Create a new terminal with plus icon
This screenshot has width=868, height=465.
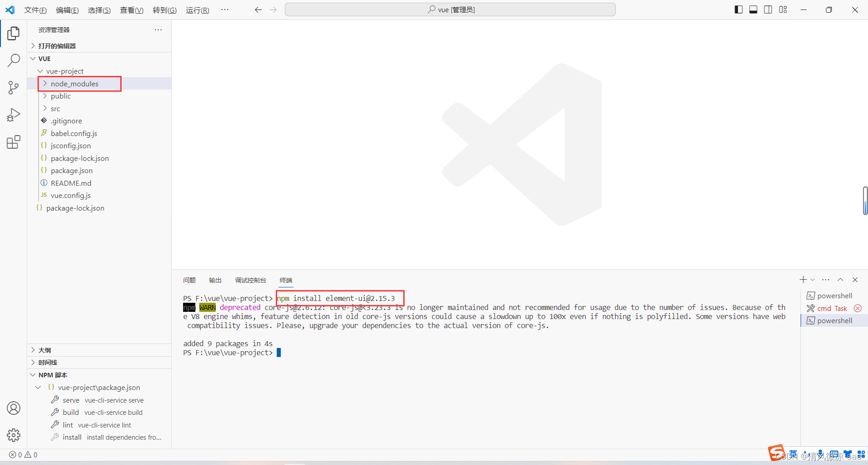click(x=803, y=280)
